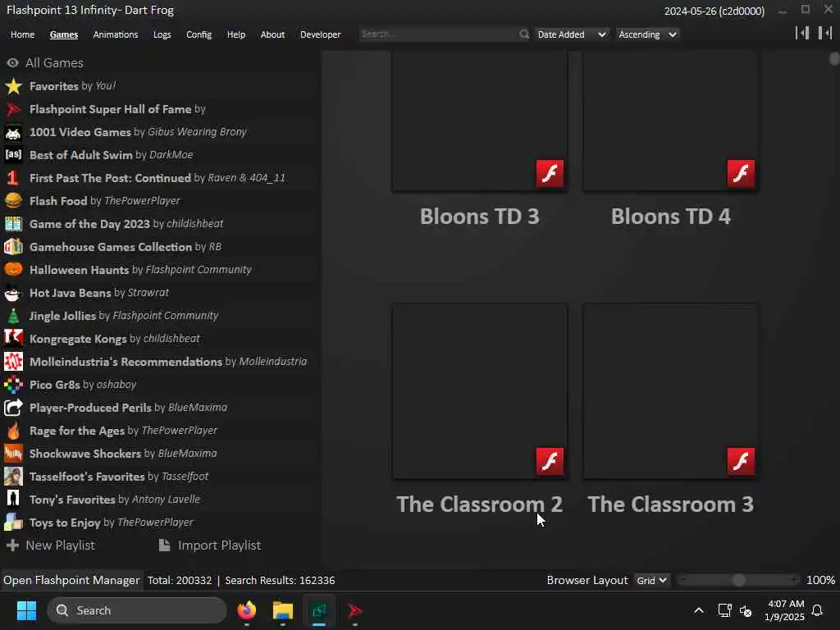Screen dimensions: 840x630
Task: Click the notification bell in system tray
Action: click(x=818, y=610)
